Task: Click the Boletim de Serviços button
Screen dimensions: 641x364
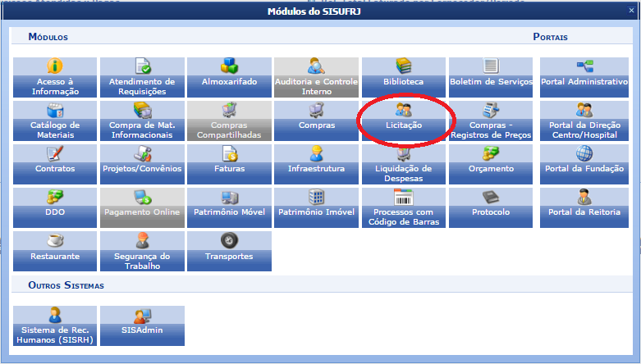Action: pyautogui.click(x=491, y=77)
